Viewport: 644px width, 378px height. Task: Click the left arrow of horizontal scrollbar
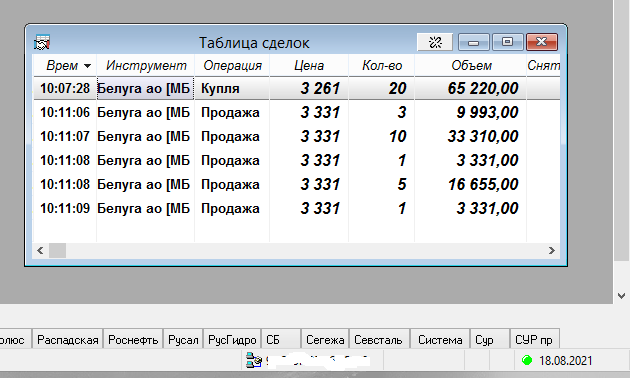(40, 250)
